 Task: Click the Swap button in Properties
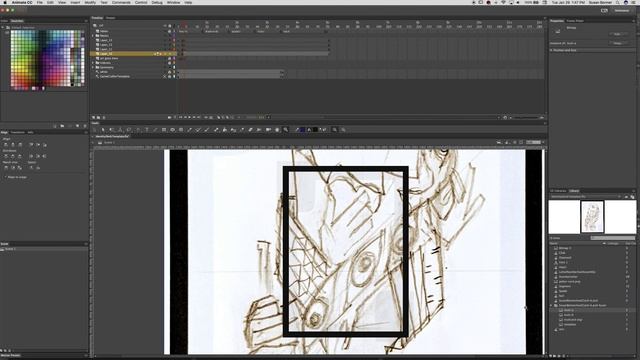617,43
